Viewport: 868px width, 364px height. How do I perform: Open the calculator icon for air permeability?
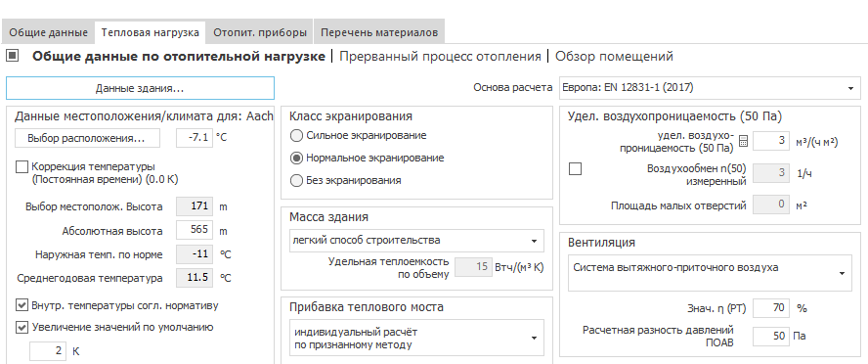[x=743, y=142]
